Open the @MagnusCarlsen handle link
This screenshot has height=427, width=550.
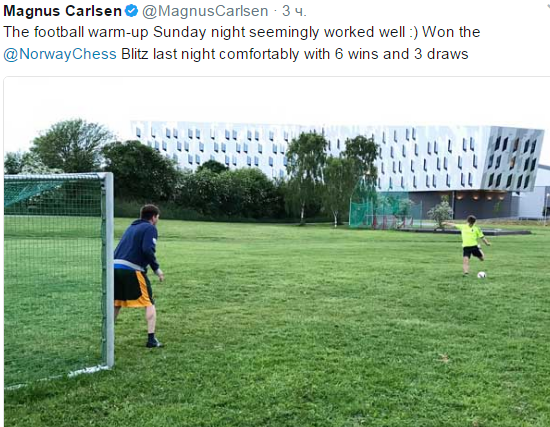point(205,11)
